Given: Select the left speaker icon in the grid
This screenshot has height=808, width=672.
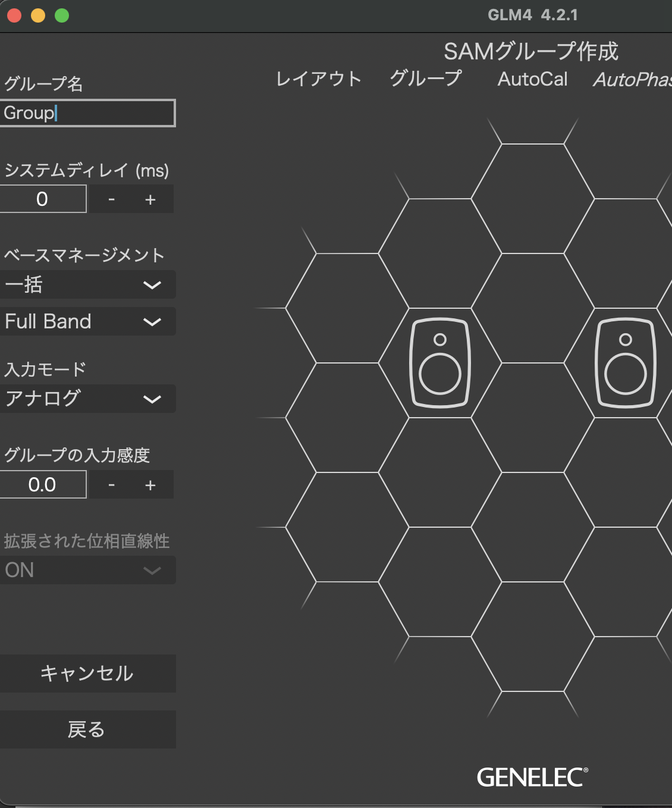Looking at the screenshot, I should (x=441, y=362).
